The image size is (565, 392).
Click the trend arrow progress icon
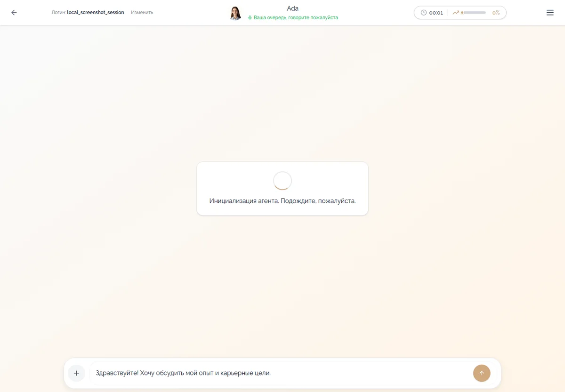456,13
